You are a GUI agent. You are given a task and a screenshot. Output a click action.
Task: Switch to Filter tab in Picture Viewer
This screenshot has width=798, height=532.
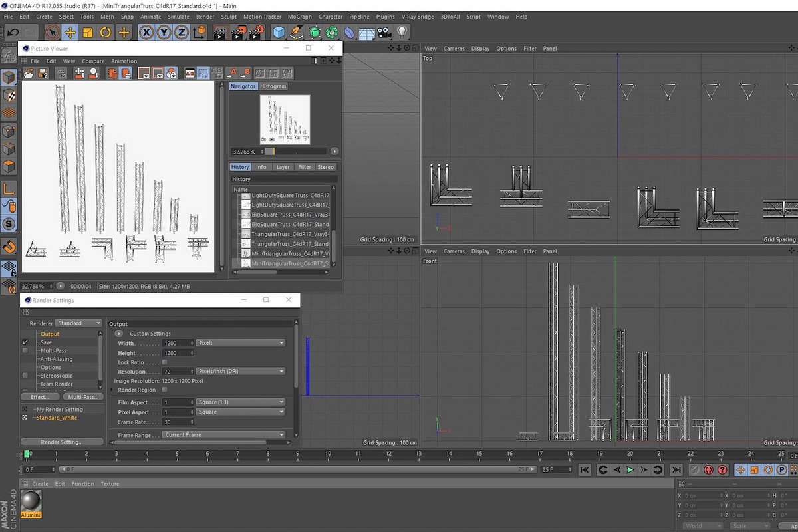tap(305, 167)
